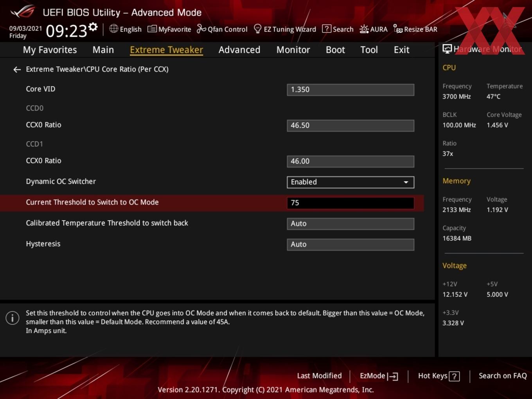
Task: Open the Boot tab
Action: coord(335,50)
